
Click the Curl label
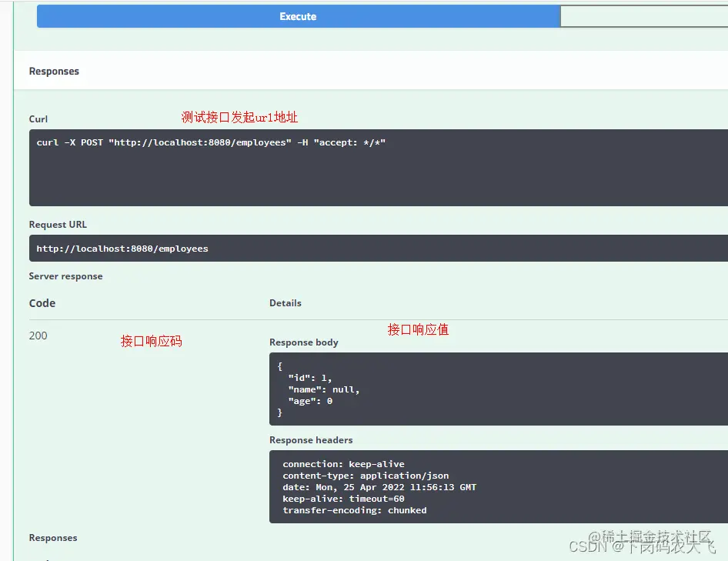[38, 119]
